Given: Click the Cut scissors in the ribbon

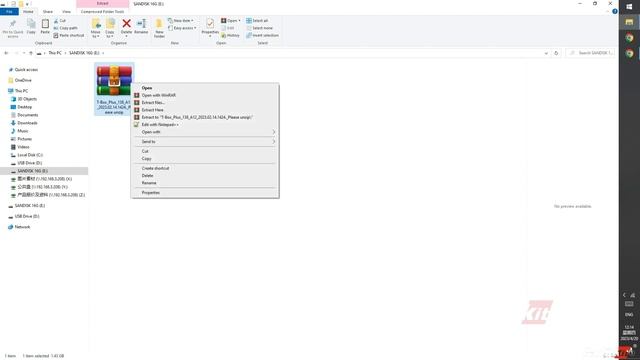Looking at the screenshot, I should pyautogui.click(x=60, y=20).
